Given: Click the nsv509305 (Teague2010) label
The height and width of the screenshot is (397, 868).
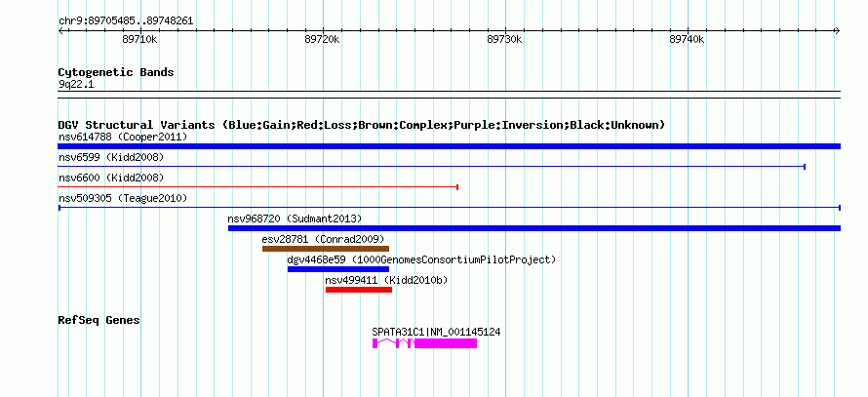Looking at the screenshot, I should (123, 198).
